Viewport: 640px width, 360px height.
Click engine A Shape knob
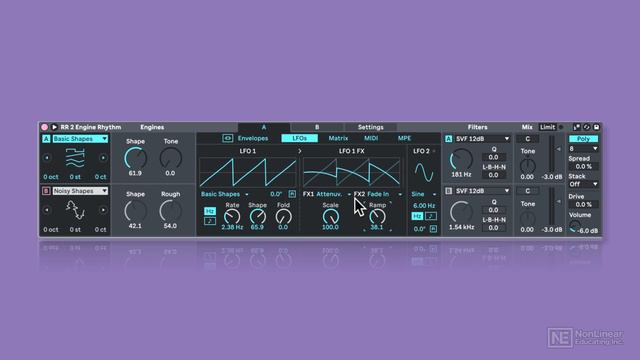[135, 158]
